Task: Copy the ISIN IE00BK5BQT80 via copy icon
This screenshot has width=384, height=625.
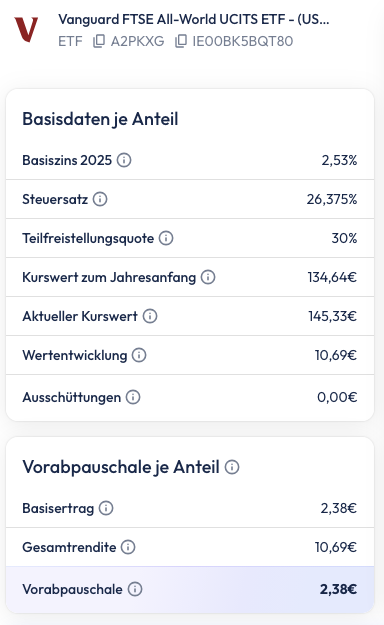Action: [181, 41]
